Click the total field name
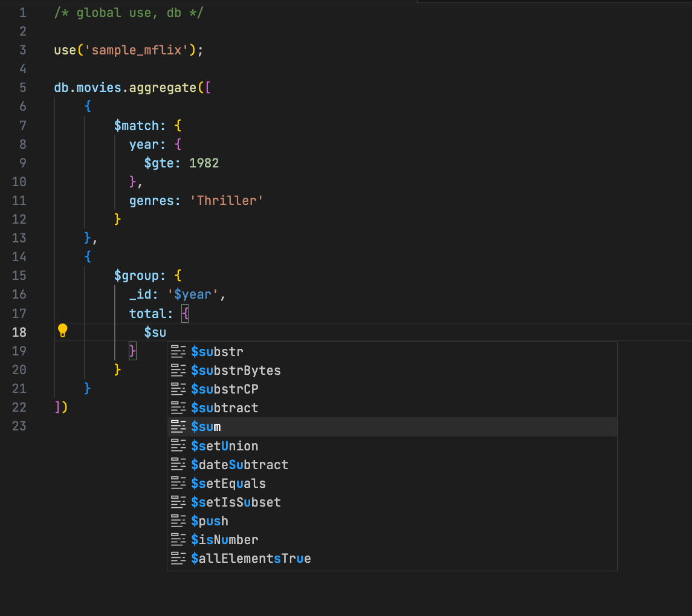 [x=147, y=314]
